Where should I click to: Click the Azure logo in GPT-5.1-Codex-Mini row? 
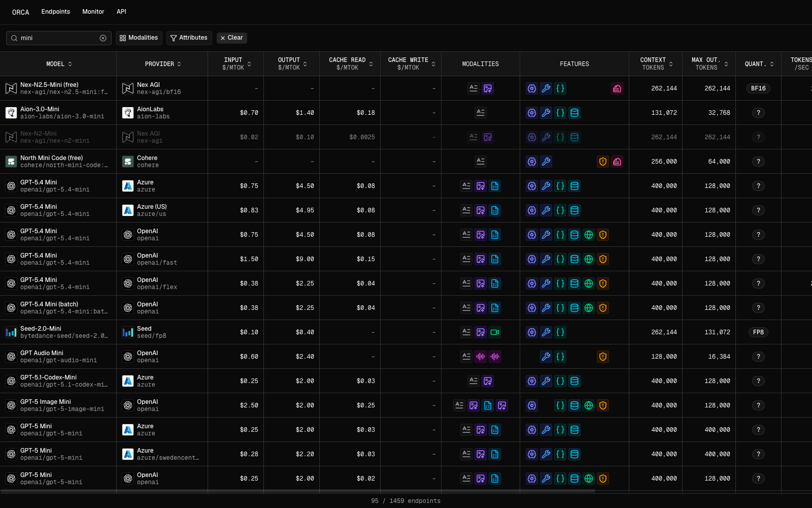(x=128, y=381)
